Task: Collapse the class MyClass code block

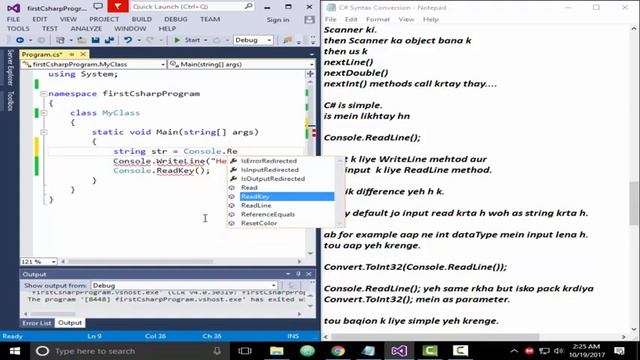Action: point(43,113)
